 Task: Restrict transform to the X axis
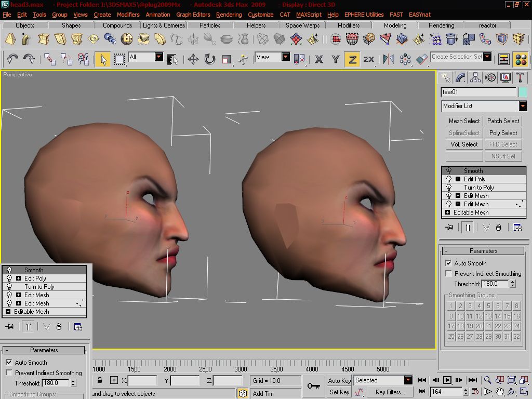[x=319, y=59]
